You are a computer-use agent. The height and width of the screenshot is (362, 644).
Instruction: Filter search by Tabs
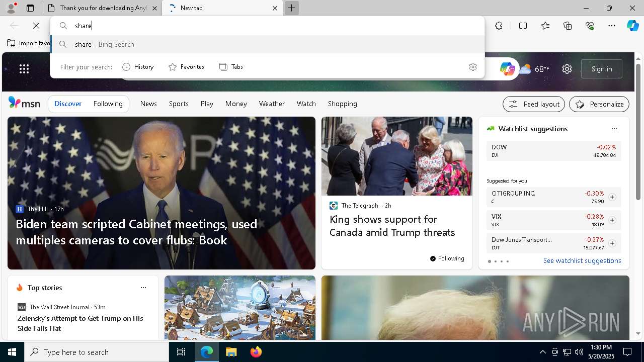pos(231,67)
